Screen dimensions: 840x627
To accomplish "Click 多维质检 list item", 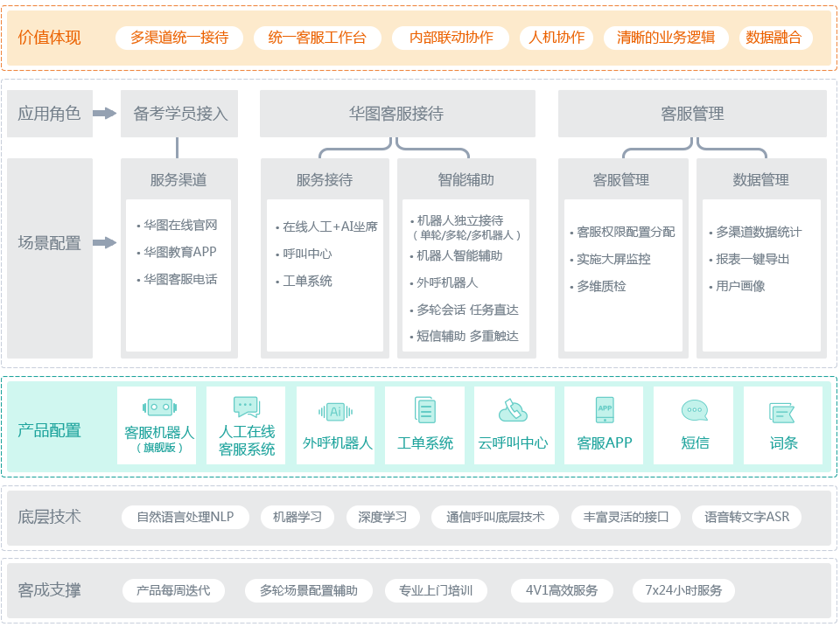I will [598, 287].
